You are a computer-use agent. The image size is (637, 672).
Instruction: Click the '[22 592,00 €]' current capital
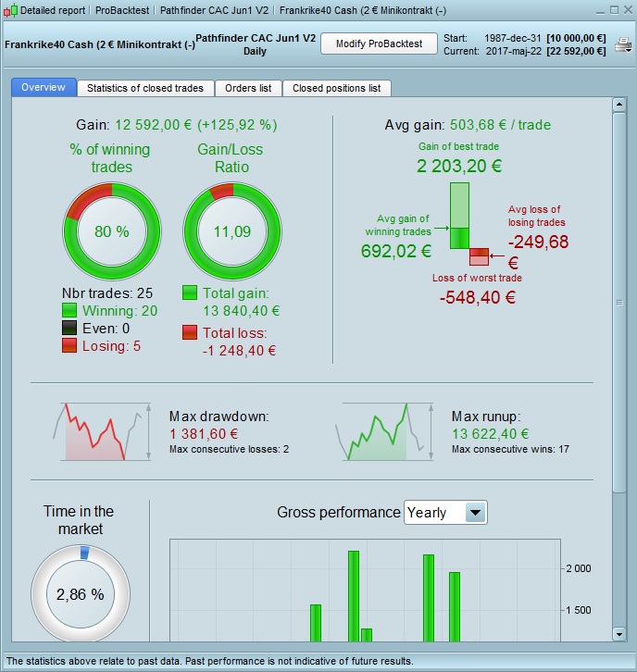tap(576, 52)
